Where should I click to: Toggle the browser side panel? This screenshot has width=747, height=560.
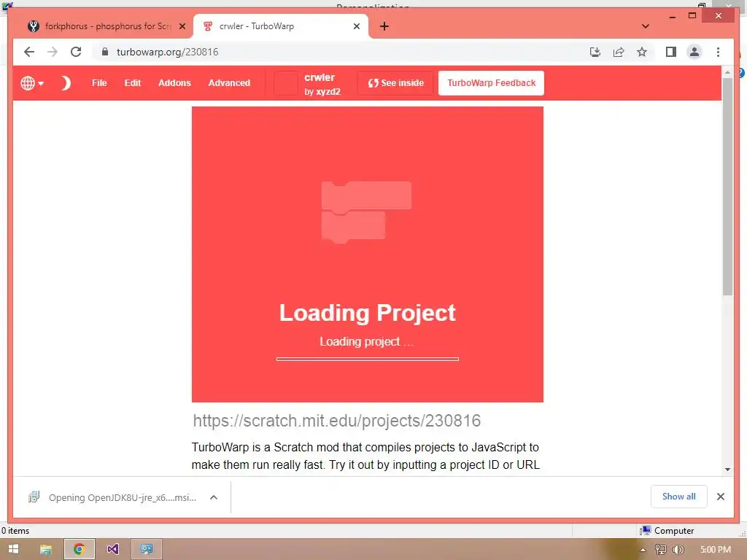click(671, 52)
